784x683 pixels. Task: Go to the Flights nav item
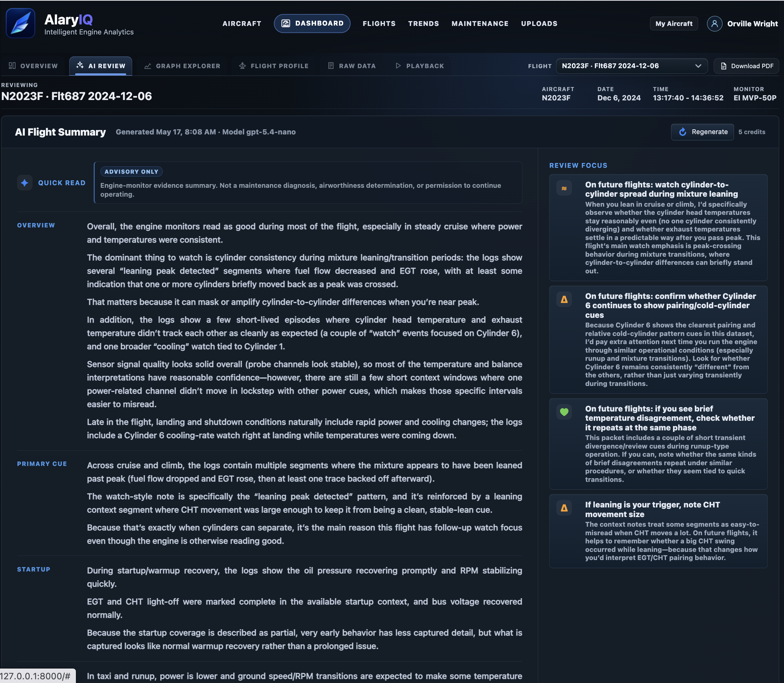[379, 24]
